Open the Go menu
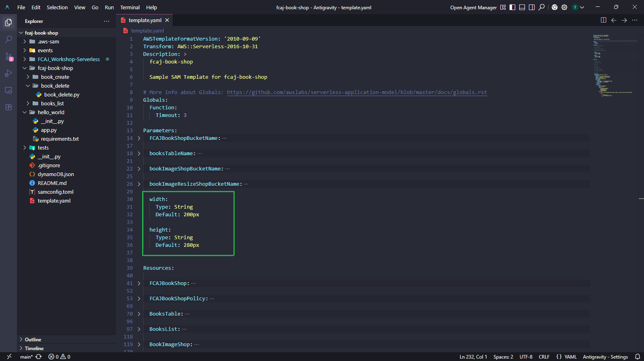 pyautogui.click(x=95, y=7)
